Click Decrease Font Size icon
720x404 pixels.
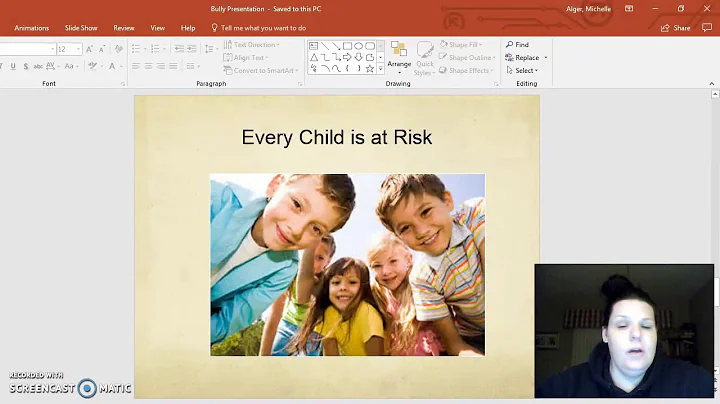point(102,49)
